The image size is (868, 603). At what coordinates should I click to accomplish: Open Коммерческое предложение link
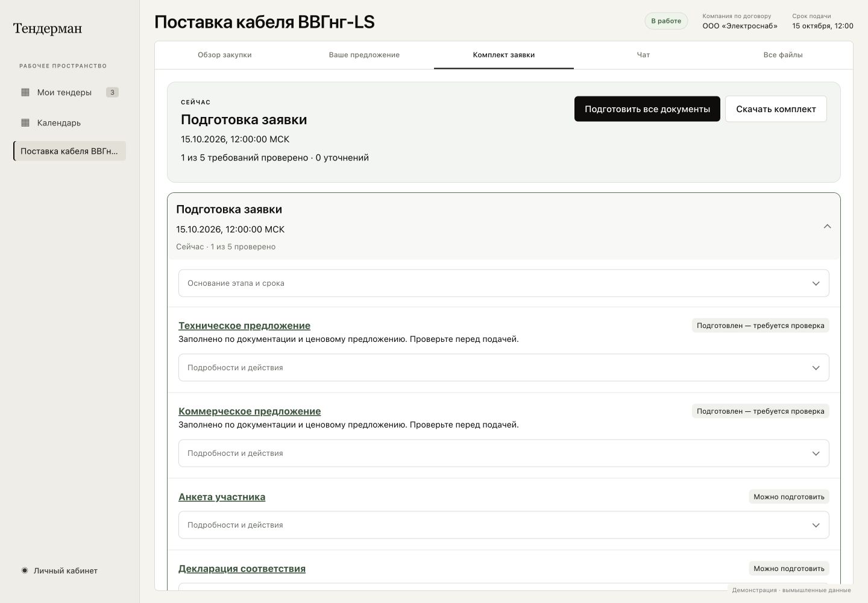pyautogui.click(x=250, y=411)
